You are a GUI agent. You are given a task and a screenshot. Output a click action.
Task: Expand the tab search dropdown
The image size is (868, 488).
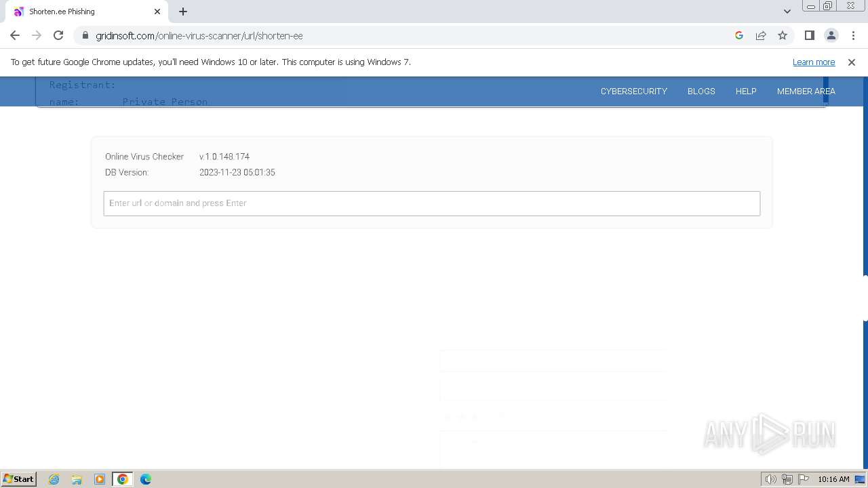tap(787, 12)
